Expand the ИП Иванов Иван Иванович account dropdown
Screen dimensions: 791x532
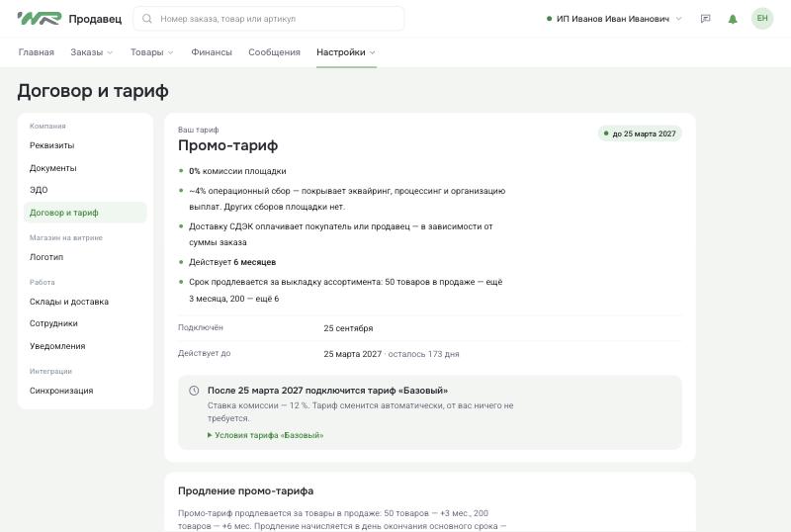pos(614,19)
